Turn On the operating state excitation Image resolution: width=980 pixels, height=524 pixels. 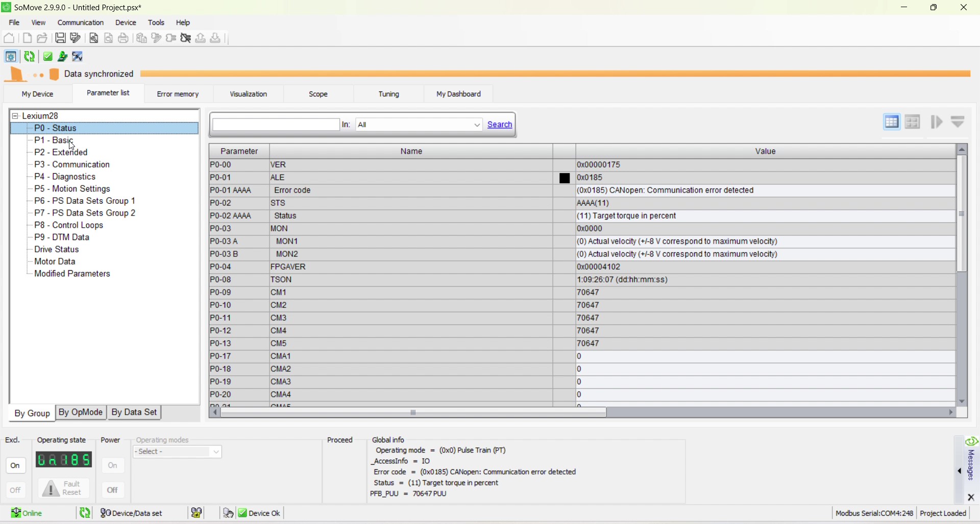[x=15, y=465]
